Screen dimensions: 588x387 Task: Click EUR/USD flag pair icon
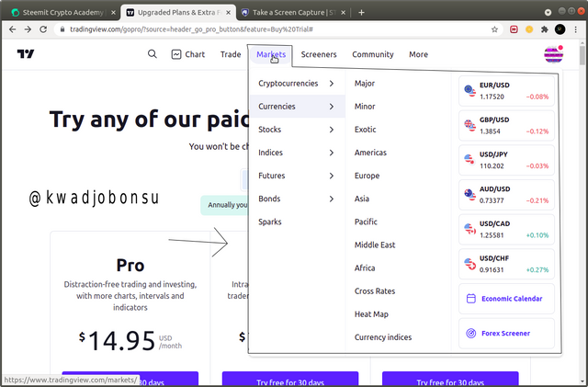(x=469, y=90)
